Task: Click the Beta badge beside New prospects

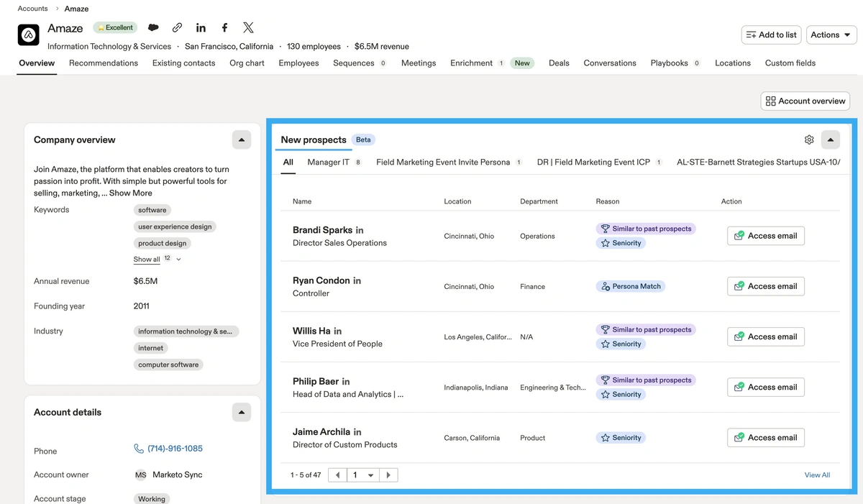Action: 363,139
